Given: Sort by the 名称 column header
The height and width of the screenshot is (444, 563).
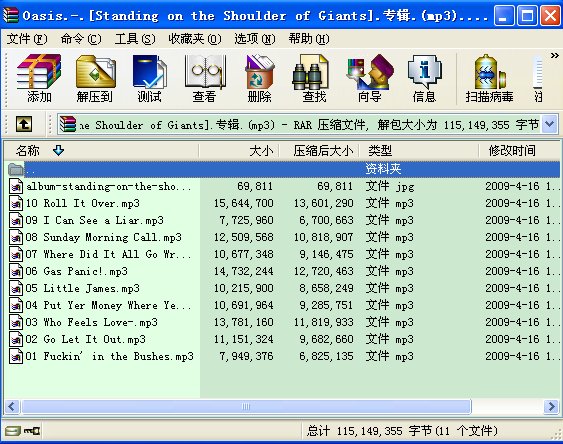Looking at the screenshot, I should (x=101, y=151).
